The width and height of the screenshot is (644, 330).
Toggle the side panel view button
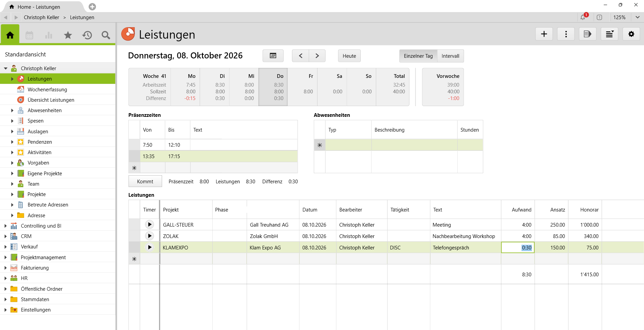[588, 34]
